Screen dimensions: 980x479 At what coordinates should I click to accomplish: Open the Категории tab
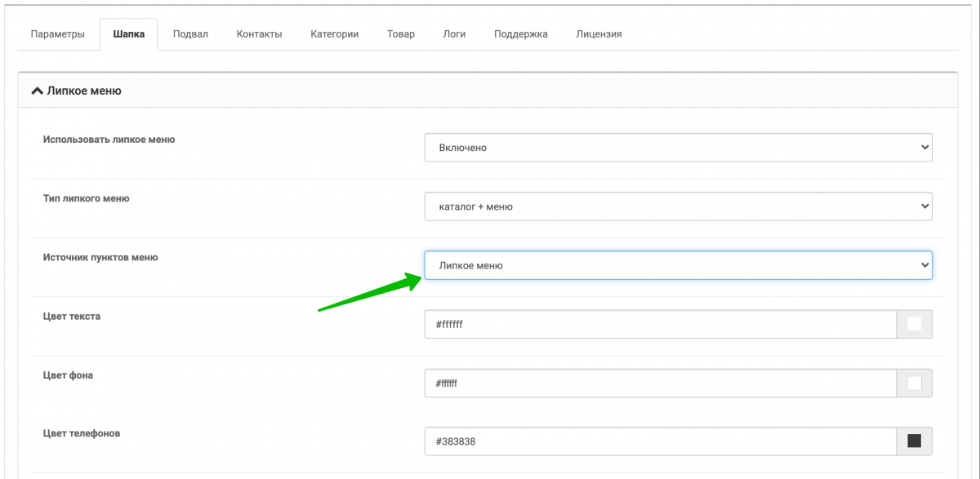point(334,34)
